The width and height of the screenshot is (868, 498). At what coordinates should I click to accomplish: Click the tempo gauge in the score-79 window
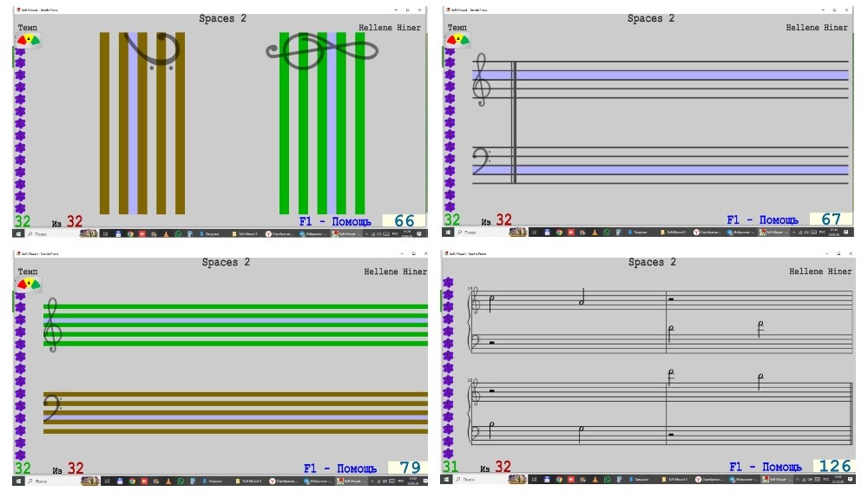point(29,284)
